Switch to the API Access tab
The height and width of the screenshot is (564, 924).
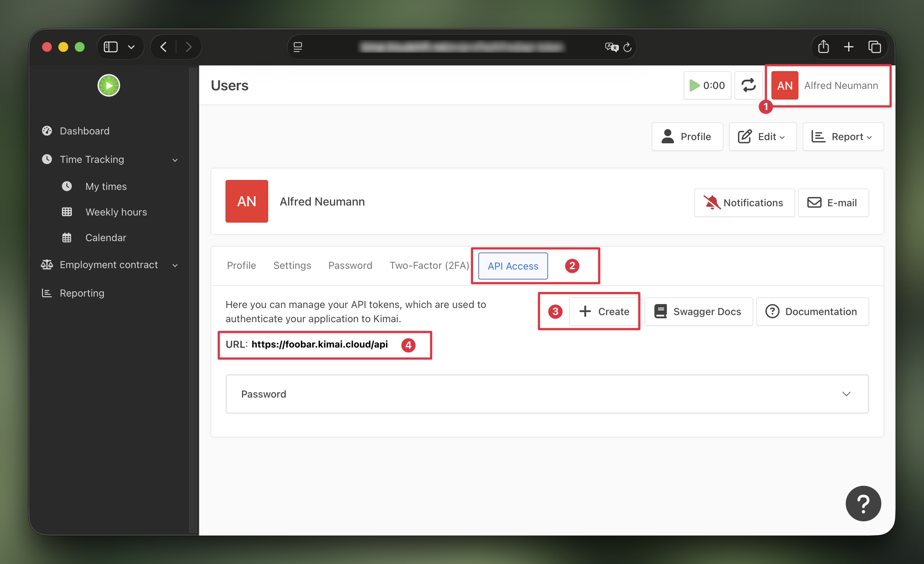(512, 266)
